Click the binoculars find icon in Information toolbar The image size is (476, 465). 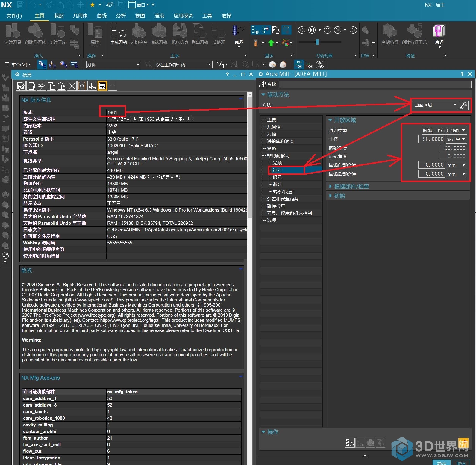92,86
